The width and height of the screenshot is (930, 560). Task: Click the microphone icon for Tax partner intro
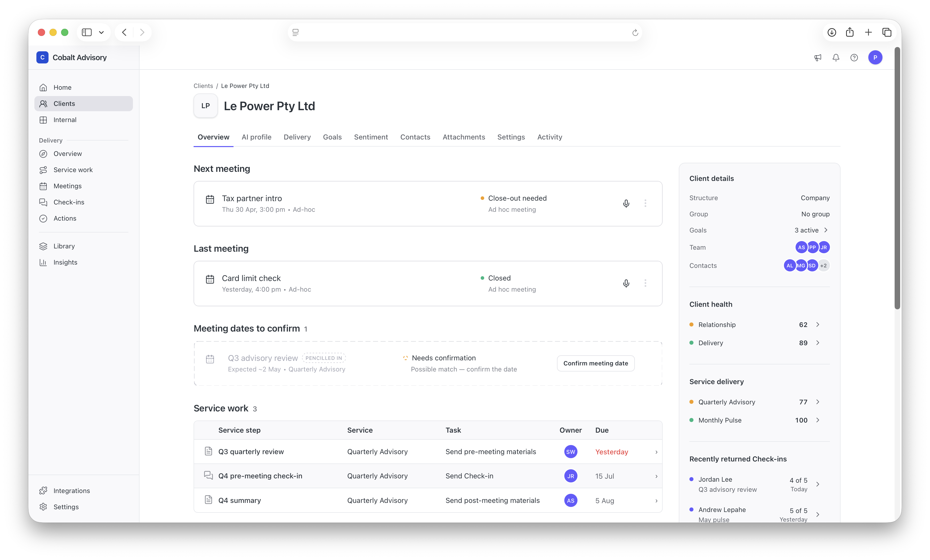626,203
